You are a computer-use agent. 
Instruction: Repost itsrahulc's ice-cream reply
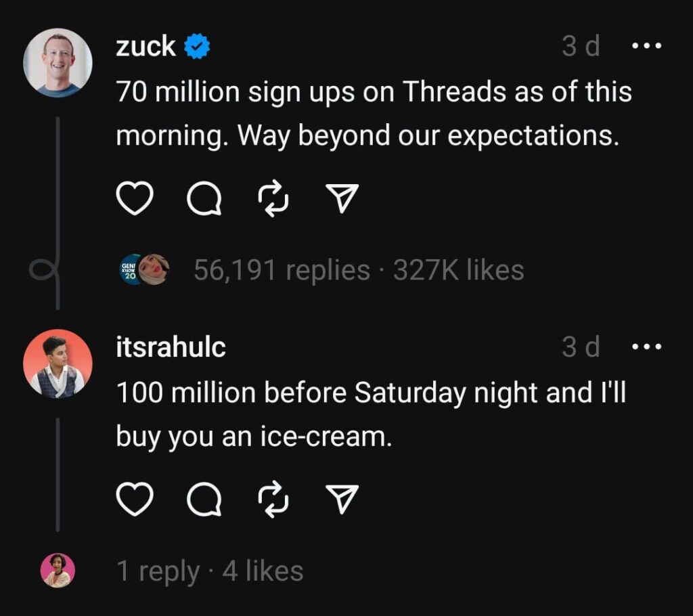273,500
